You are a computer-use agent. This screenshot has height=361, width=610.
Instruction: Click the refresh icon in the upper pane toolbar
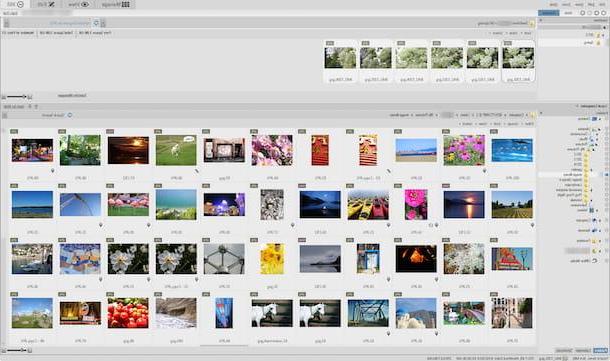pyautogui.click(x=96, y=23)
